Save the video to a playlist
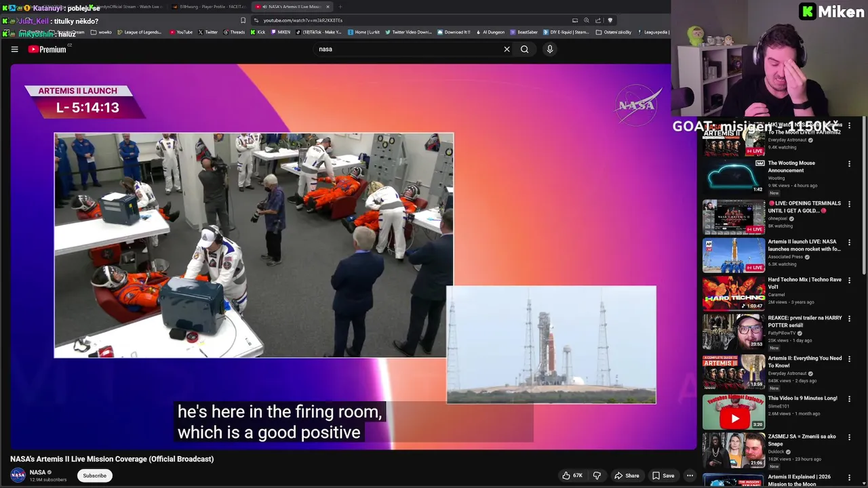This screenshot has width=868, height=488. (663, 476)
